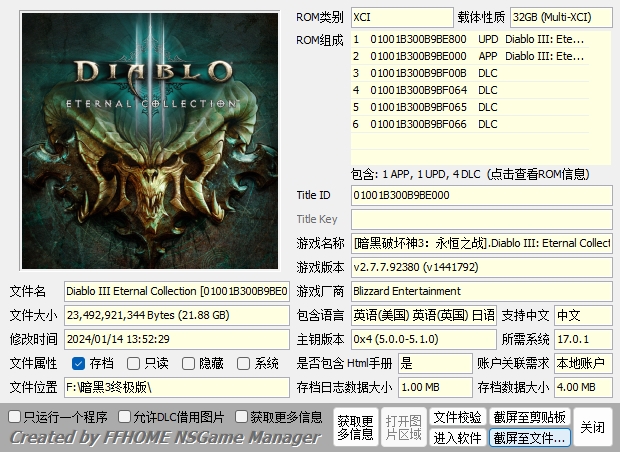
Task: Tick the 系统 system attribute checkbox
Action: (x=243, y=363)
